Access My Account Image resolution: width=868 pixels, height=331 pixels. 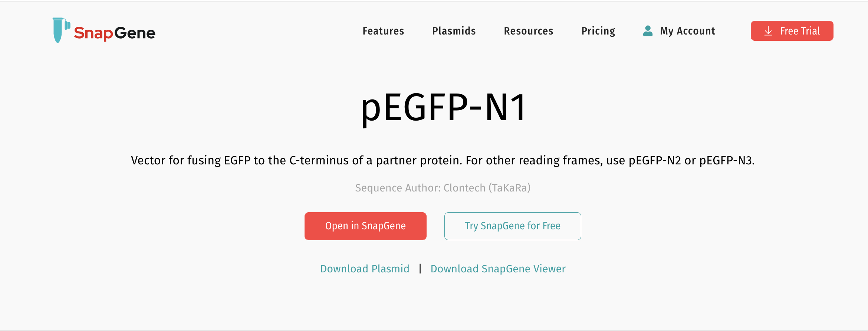click(x=687, y=31)
